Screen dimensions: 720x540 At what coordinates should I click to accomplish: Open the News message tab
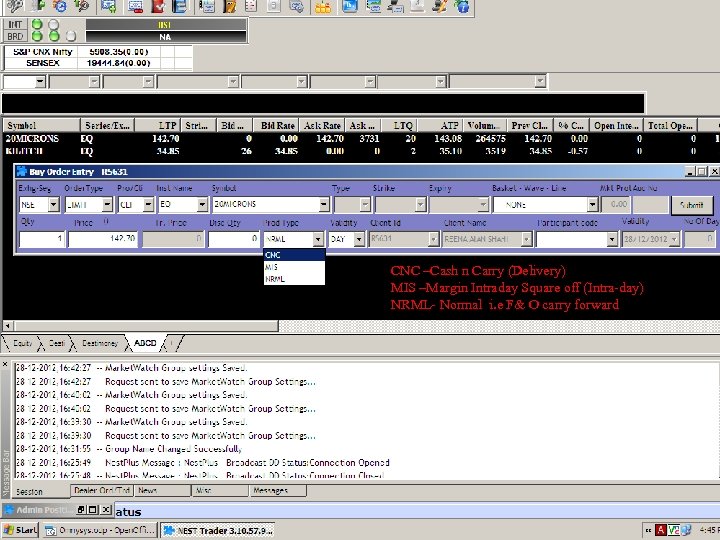(163, 490)
